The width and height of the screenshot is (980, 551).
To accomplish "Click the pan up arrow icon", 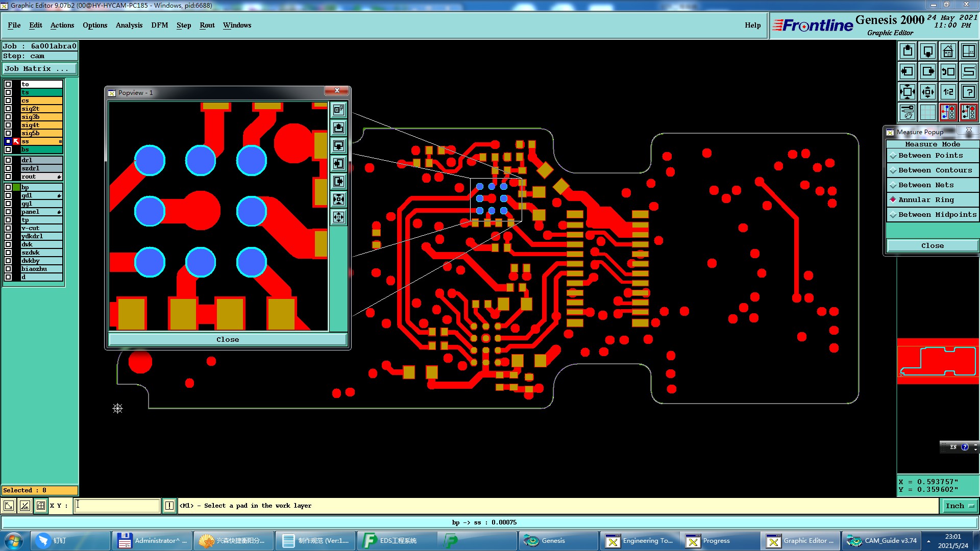I will [908, 51].
